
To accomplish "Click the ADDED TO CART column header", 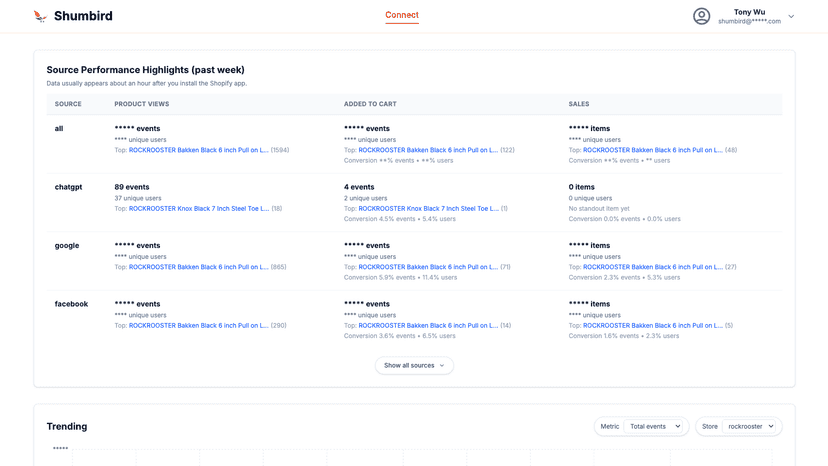I will 370,104.
